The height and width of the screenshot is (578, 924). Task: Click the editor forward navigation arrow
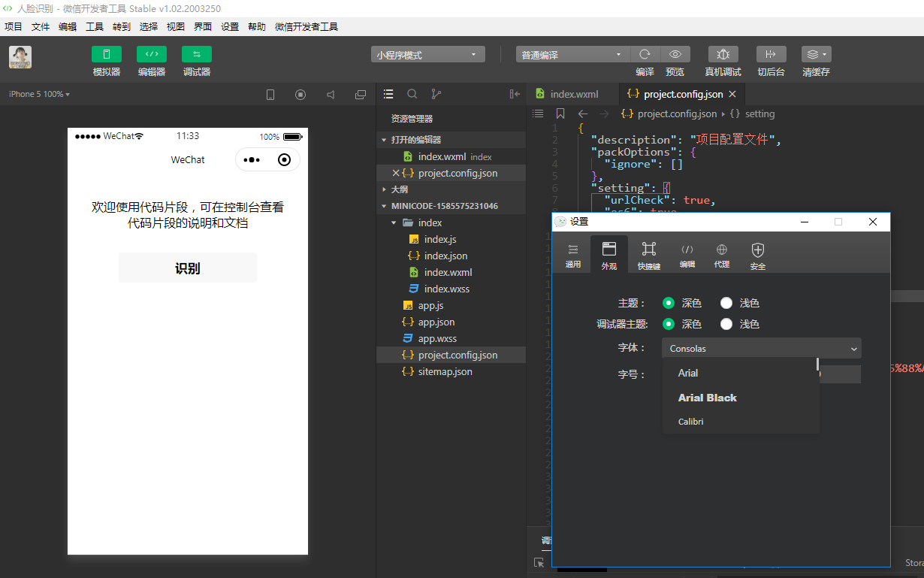coord(603,113)
